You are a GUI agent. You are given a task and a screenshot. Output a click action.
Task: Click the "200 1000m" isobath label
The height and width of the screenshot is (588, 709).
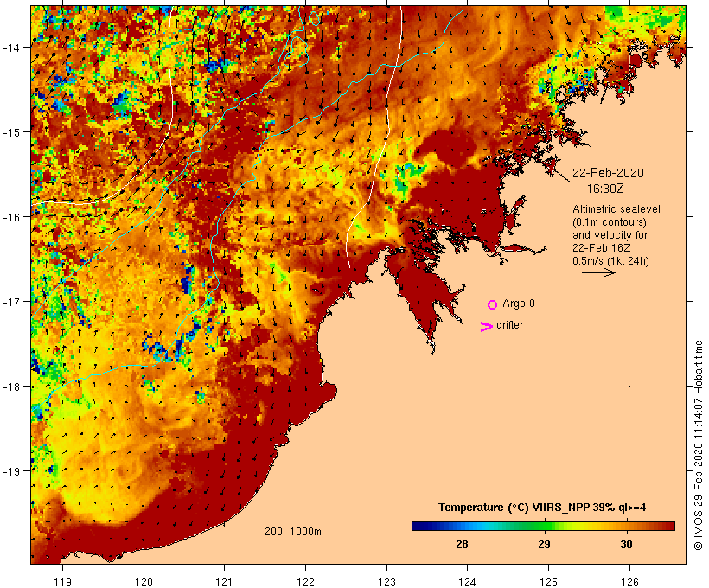[293, 532]
